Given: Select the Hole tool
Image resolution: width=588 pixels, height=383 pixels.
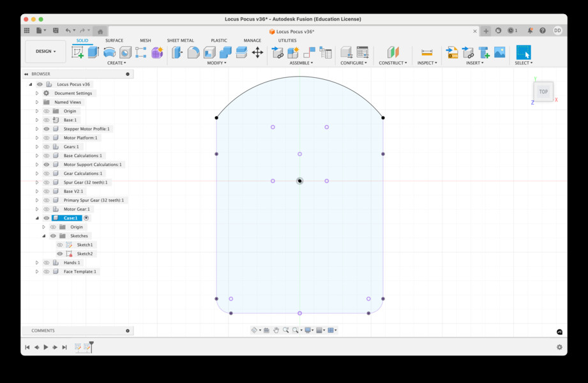Looking at the screenshot, I should [x=126, y=52].
